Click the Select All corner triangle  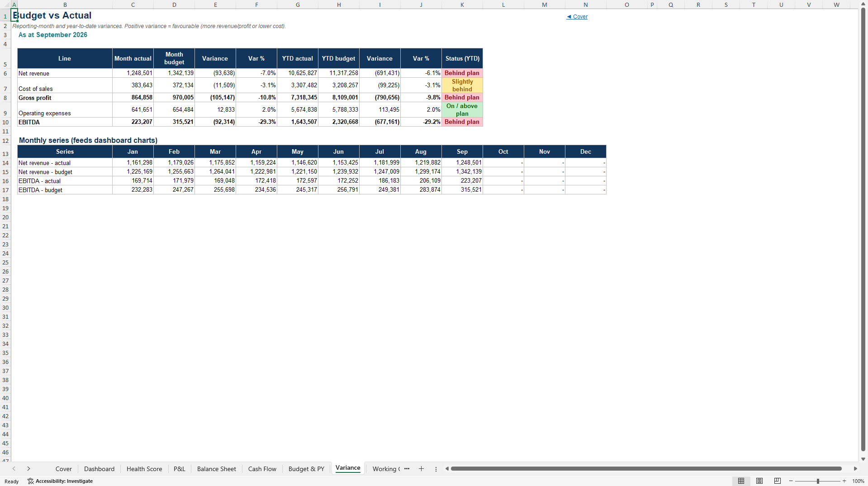5,5
